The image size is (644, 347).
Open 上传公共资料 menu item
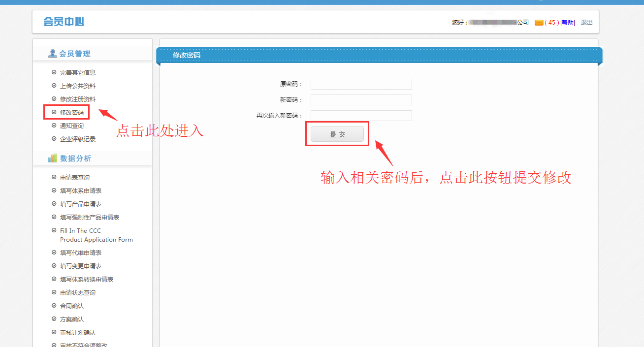click(x=78, y=86)
